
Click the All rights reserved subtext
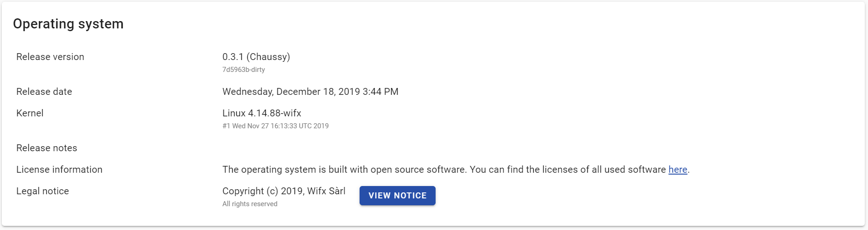coord(250,204)
